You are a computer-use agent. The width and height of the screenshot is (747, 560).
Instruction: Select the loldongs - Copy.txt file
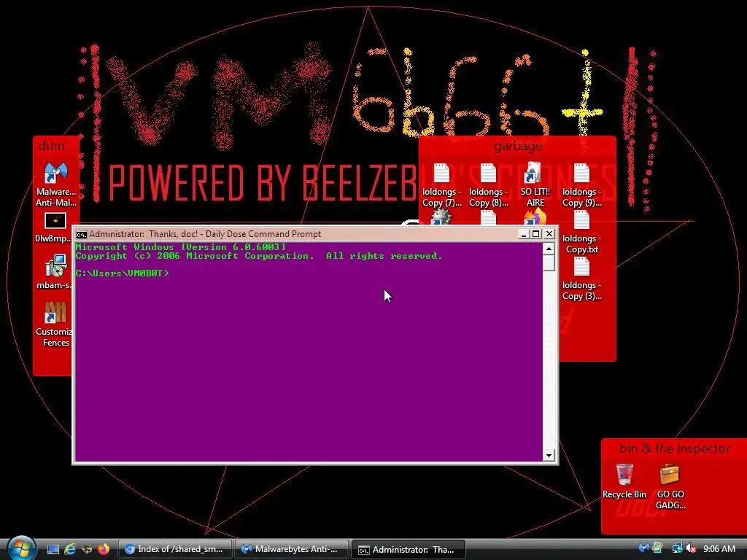click(x=581, y=232)
